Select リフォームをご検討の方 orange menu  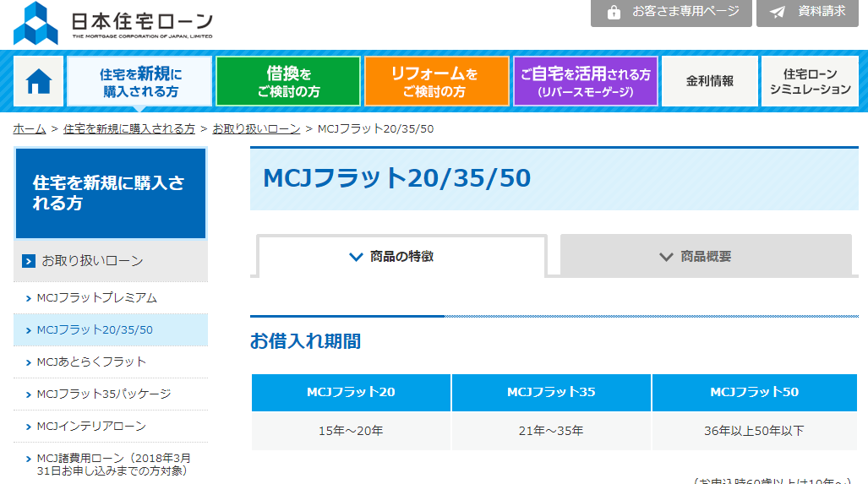click(437, 81)
